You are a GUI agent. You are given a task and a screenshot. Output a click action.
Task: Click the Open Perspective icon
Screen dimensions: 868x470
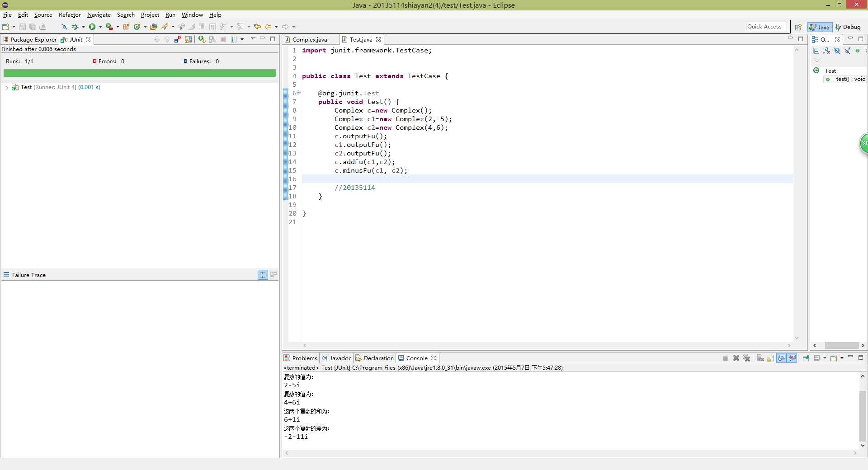(x=798, y=27)
